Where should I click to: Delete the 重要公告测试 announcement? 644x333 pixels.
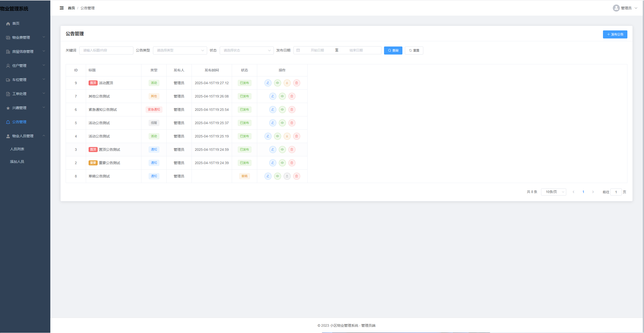pos(292,163)
